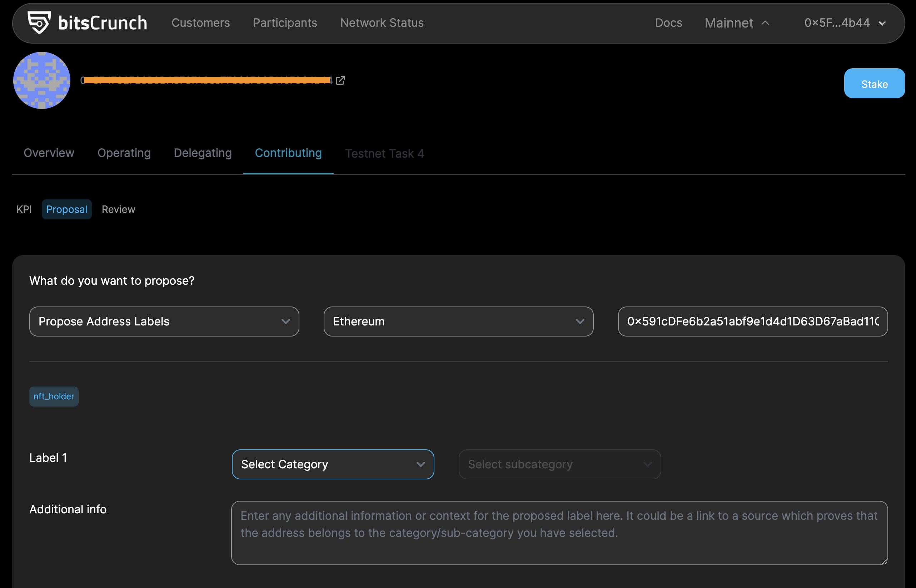Click the profile avatar image
Screen dimensions: 916x588
pos(42,81)
